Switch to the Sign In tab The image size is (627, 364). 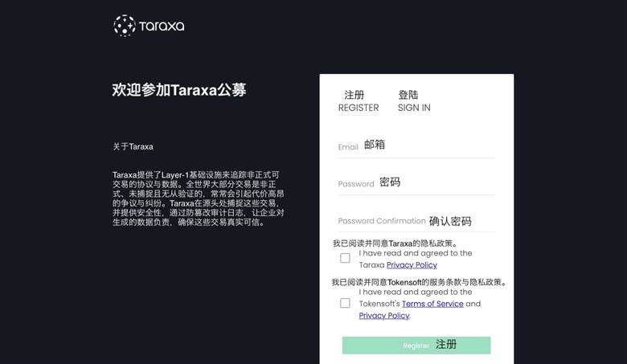coord(414,101)
